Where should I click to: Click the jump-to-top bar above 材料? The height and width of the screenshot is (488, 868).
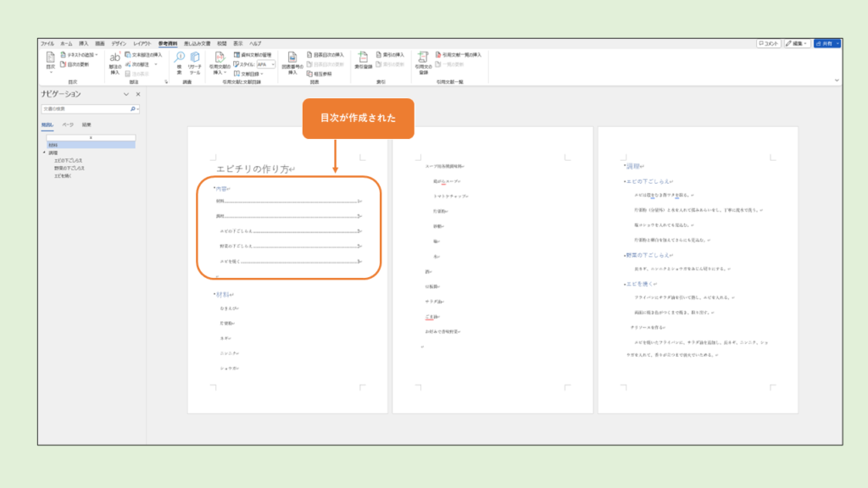pyautogui.click(x=91, y=137)
